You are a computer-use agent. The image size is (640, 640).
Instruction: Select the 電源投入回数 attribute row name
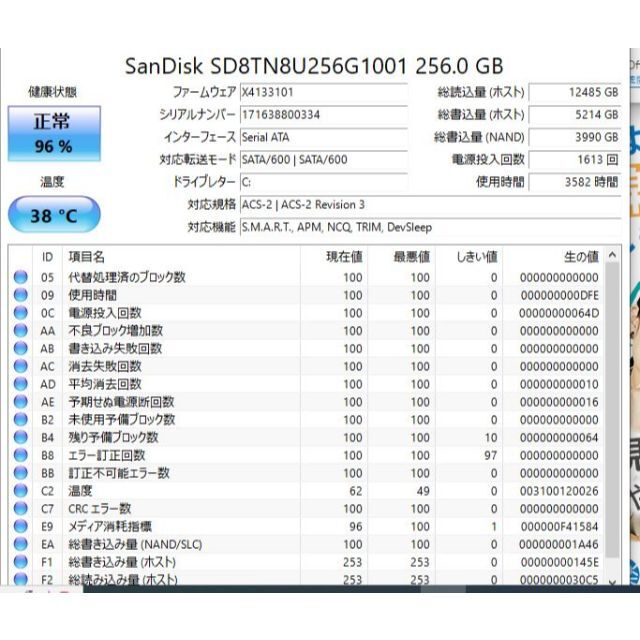coord(105,313)
